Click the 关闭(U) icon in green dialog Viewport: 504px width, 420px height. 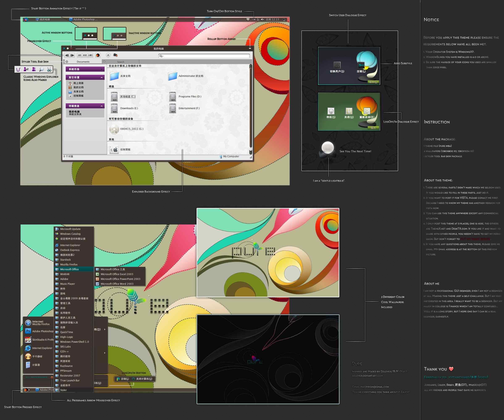tap(349, 111)
